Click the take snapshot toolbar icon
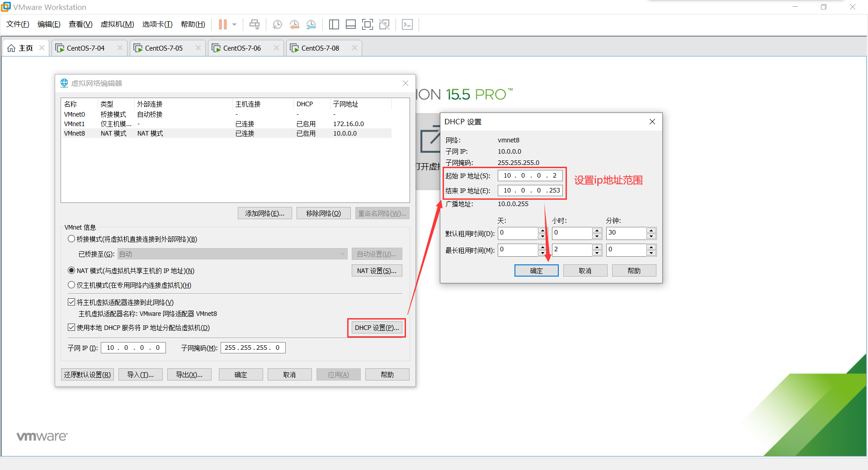 [277, 24]
